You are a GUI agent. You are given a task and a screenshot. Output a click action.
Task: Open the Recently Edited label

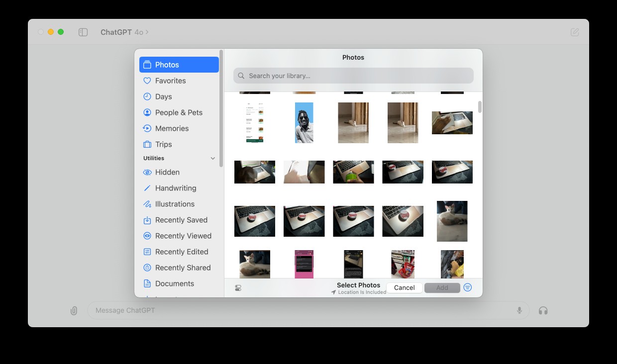pyautogui.click(x=182, y=252)
